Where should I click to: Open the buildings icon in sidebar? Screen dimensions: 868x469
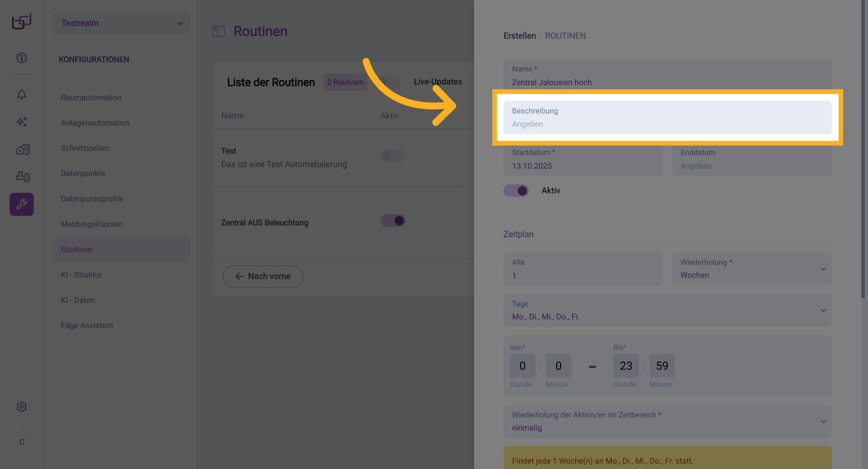click(23, 149)
